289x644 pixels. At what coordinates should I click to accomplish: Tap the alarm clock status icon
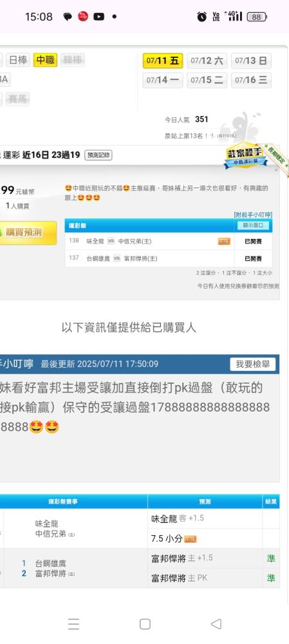pyautogui.click(x=201, y=17)
